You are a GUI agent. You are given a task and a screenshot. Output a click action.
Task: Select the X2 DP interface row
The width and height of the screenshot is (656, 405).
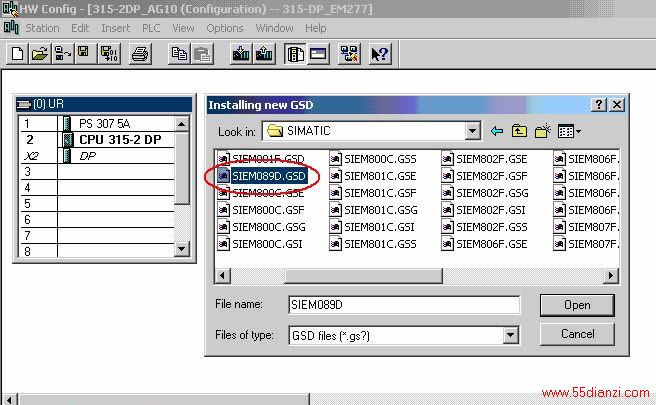(97, 156)
